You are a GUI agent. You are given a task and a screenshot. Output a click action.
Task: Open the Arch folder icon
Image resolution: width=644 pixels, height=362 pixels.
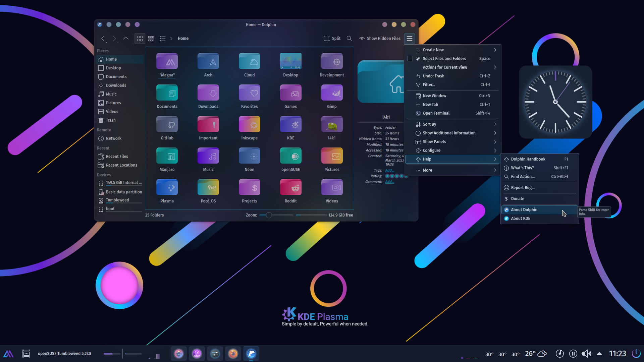tap(208, 62)
